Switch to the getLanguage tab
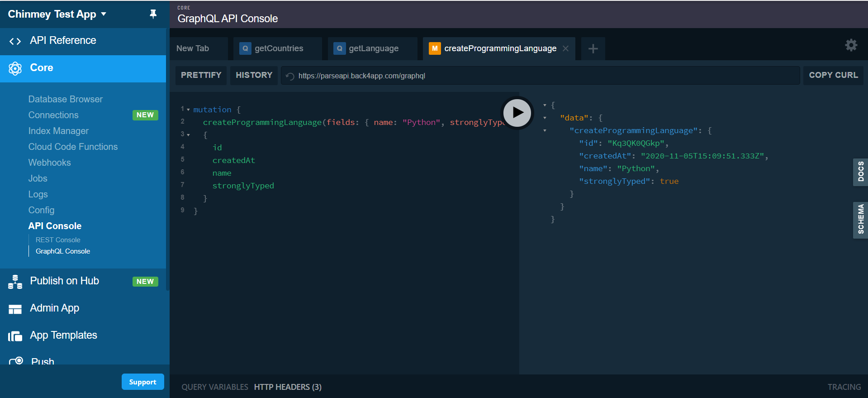 [x=373, y=48]
